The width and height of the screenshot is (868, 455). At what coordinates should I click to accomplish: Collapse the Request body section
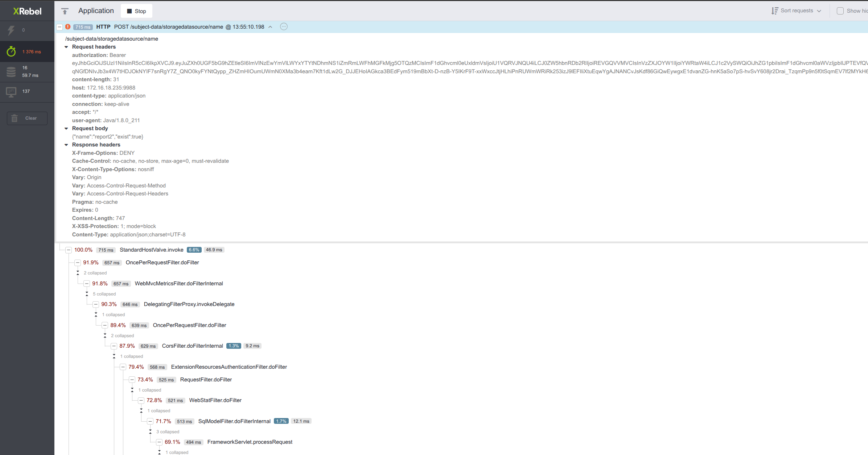[66, 128]
